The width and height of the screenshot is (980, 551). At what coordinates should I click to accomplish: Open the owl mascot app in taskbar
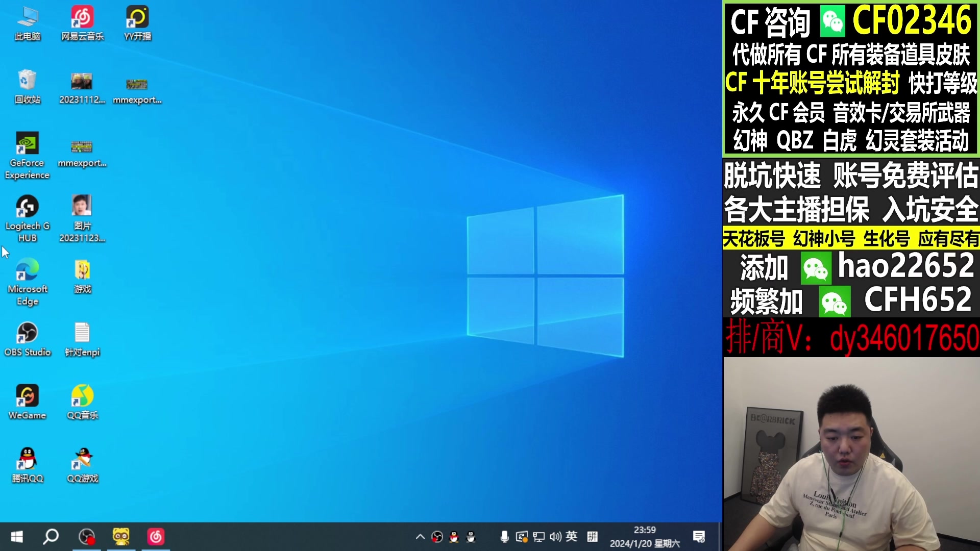coord(121,537)
